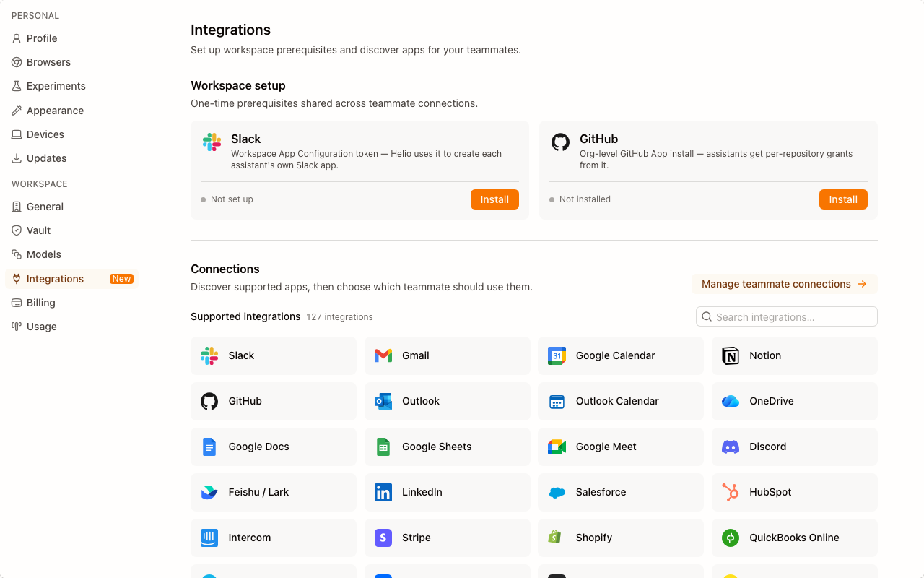Focus the Search integrations field
Image resolution: width=924 pixels, height=578 pixels.
[x=787, y=316]
